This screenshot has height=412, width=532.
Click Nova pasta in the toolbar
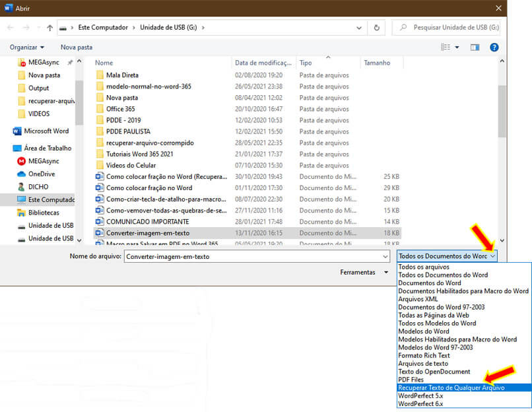coord(77,47)
